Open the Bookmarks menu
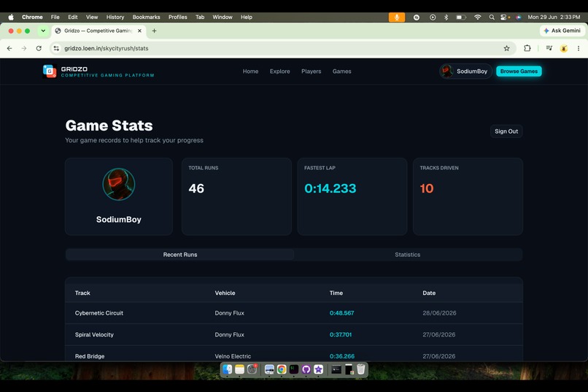 pyautogui.click(x=146, y=18)
